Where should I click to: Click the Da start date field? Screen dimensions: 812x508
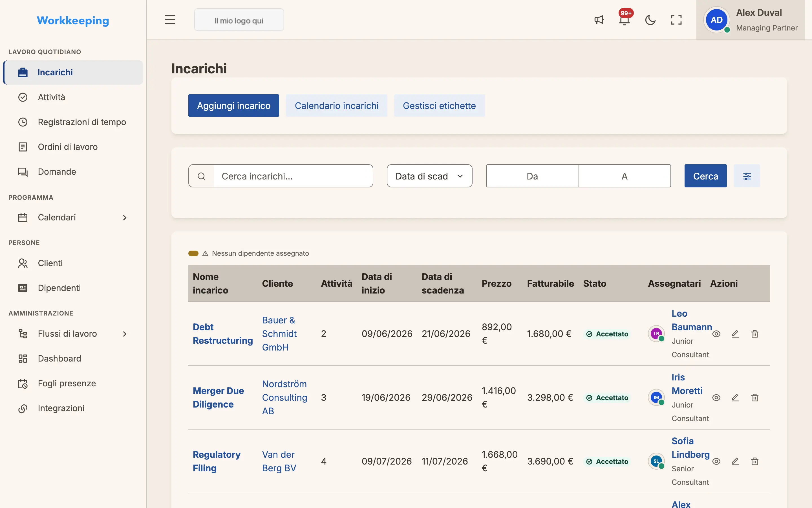(x=532, y=176)
